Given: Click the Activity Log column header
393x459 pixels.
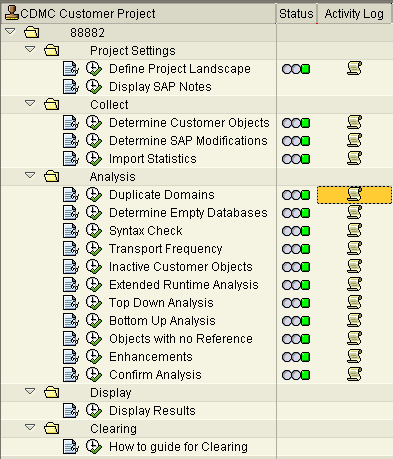Looking at the screenshot, I should [x=354, y=14].
